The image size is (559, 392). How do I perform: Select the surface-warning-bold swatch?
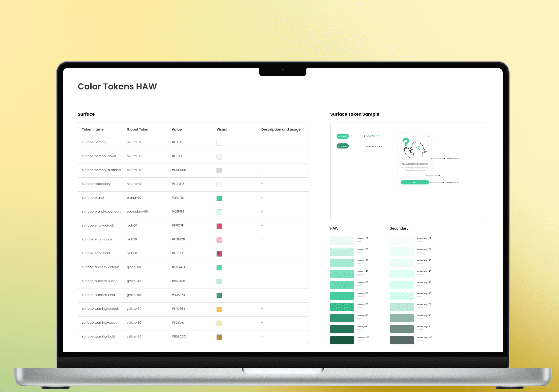219,337
